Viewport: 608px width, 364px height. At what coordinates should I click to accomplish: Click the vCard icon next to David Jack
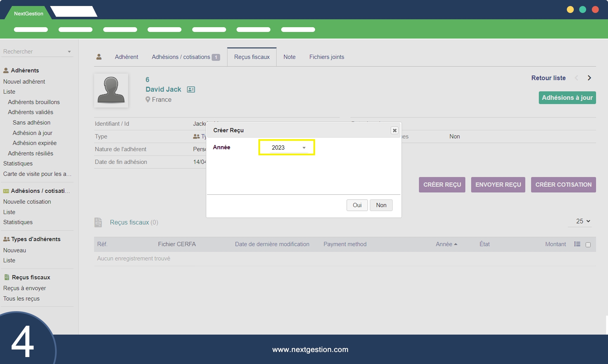[191, 89]
